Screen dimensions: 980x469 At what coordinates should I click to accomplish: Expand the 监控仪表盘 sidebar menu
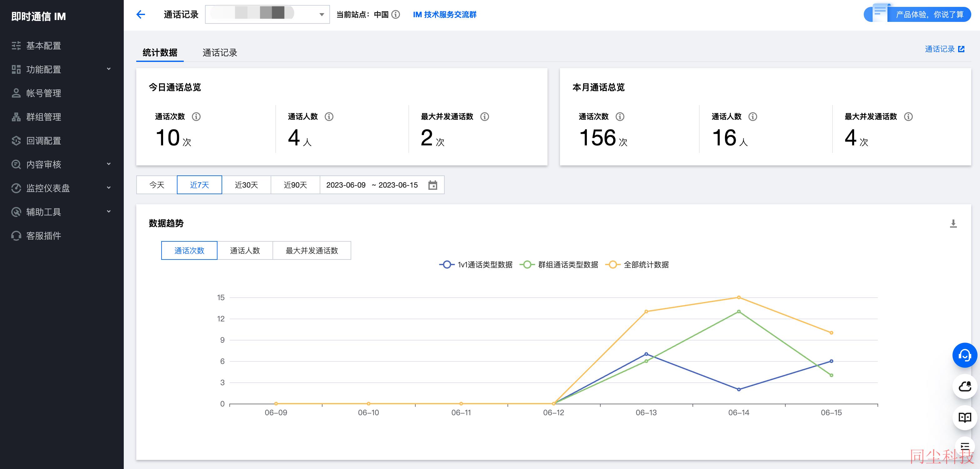click(62, 188)
